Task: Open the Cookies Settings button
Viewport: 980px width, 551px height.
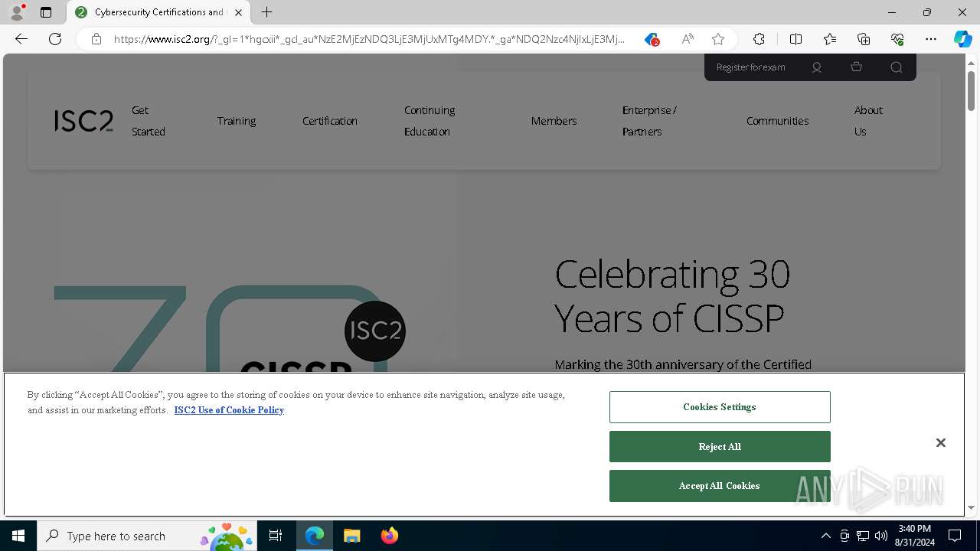Action: tap(720, 407)
